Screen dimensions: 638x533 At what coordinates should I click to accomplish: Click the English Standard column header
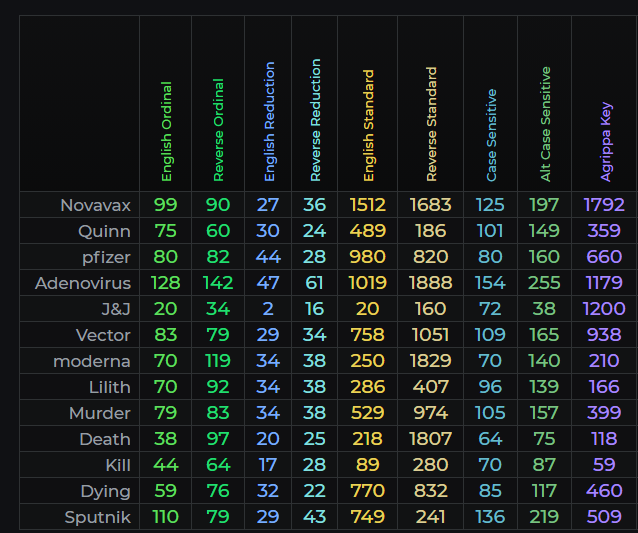[368, 125]
